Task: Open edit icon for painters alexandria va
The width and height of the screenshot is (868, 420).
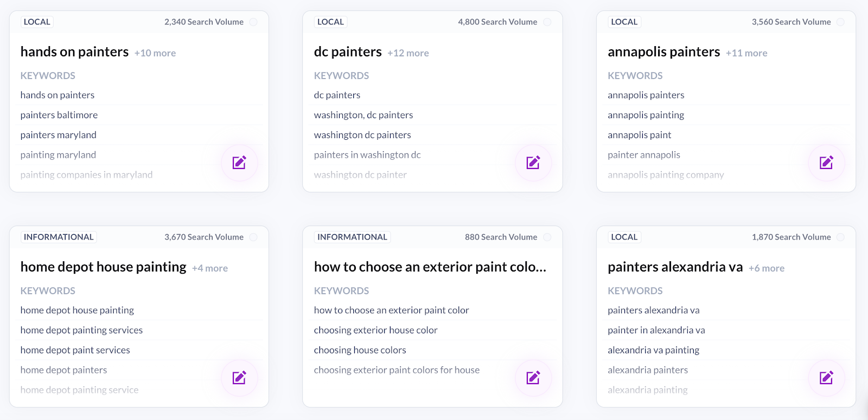Action: (826, 378)
